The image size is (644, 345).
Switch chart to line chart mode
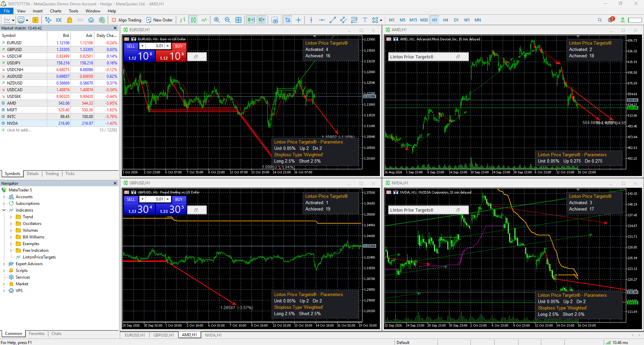click(x=204, y=20)
